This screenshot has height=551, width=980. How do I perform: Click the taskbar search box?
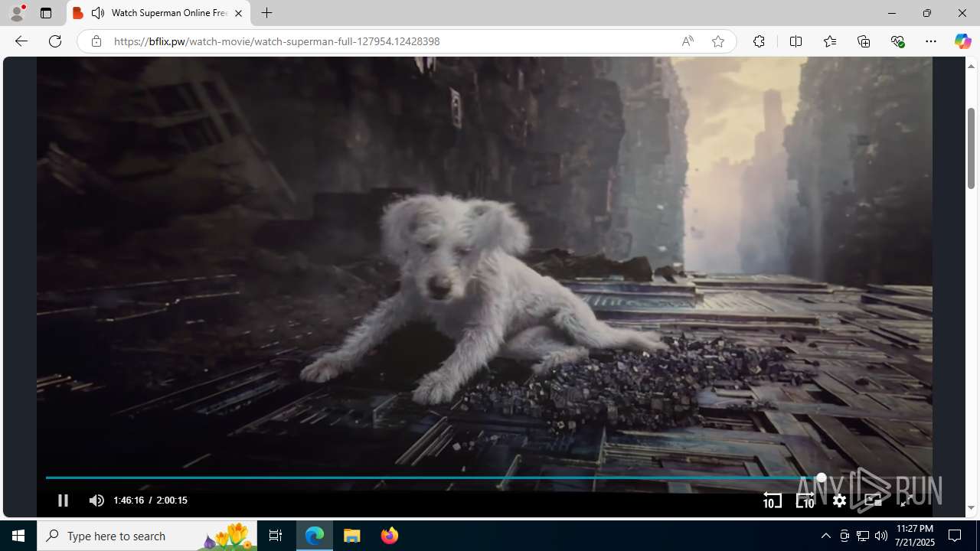[147, 536]
